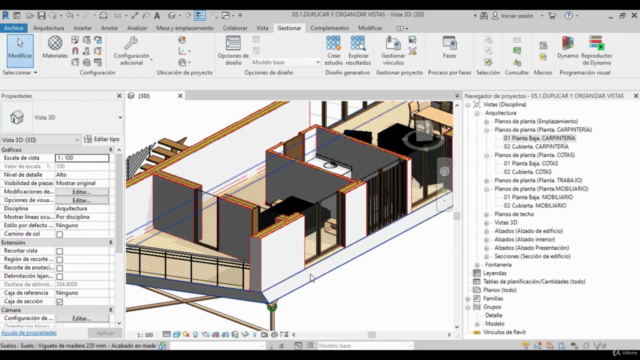Click Editar button for Configuración de cámara
The image size is (640, 360).
tap(82, 318)
